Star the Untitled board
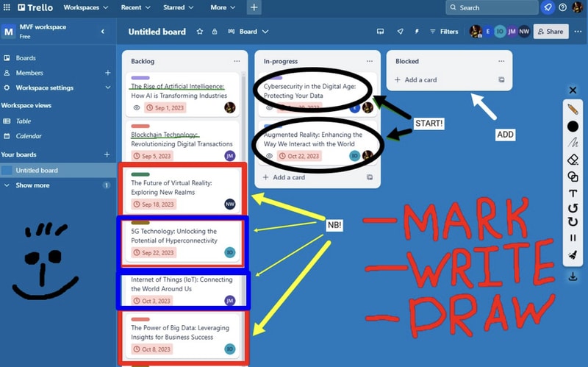Image resolution: width=588 pixels, height=367 pixels. [x=200, y=32]
